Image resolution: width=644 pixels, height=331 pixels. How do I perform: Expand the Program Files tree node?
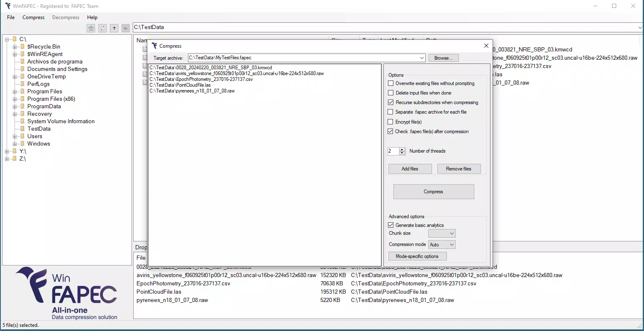pyautogui.click(x=15, y=92)
